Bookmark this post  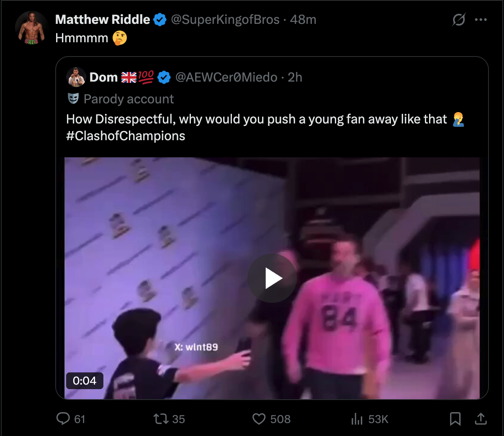[x=455, y=418]
